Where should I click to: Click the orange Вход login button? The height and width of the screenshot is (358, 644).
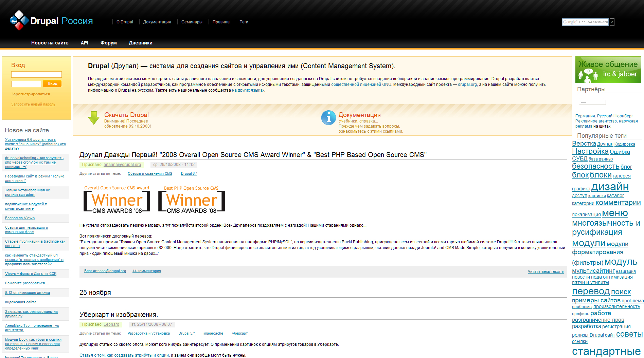pyautogui.click(x=52, y=84)
